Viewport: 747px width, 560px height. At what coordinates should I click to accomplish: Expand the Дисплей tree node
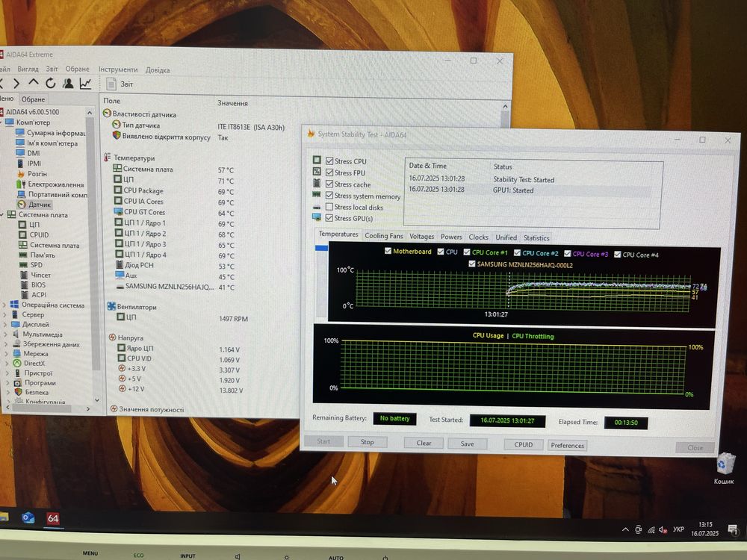pos(4,324)
